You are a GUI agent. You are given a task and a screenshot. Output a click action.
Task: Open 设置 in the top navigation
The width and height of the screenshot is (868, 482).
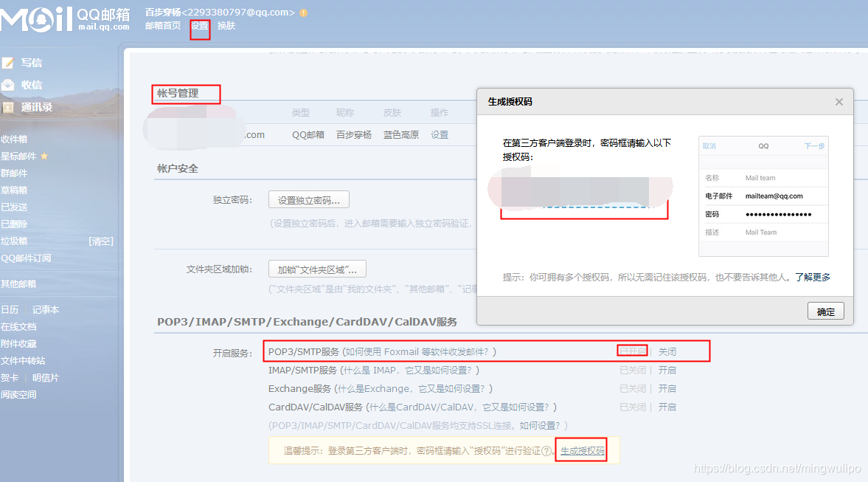tap(199, 26)
